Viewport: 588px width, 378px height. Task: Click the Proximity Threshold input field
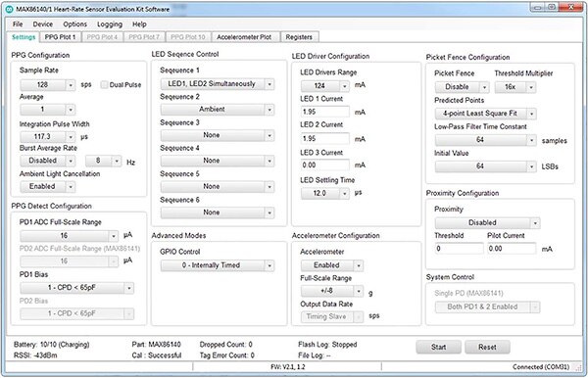(459, 249)
